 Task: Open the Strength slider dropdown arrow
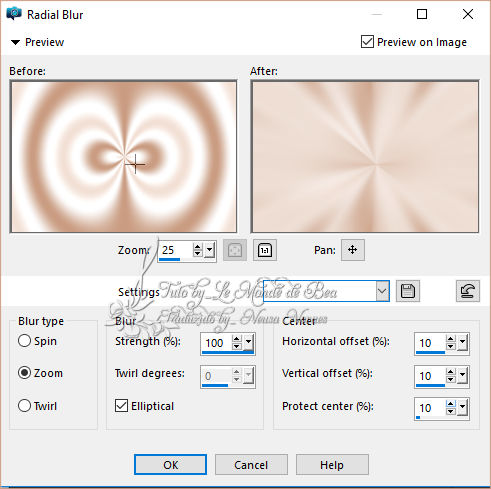248,342
